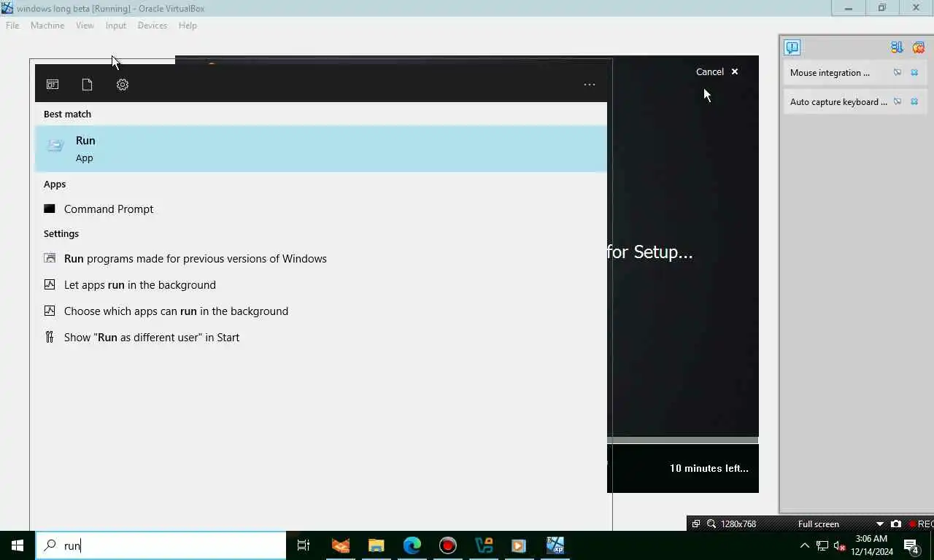
Task: Dismiss the Mouse integration notification
Action: pyautogui.click(x=914, y=72)
